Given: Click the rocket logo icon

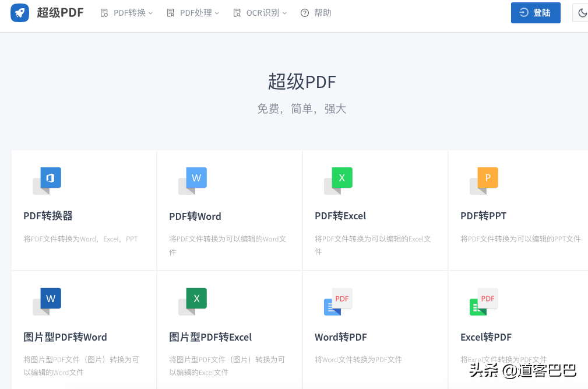Looking at the screenshot, I should click(x=20, y=13).
